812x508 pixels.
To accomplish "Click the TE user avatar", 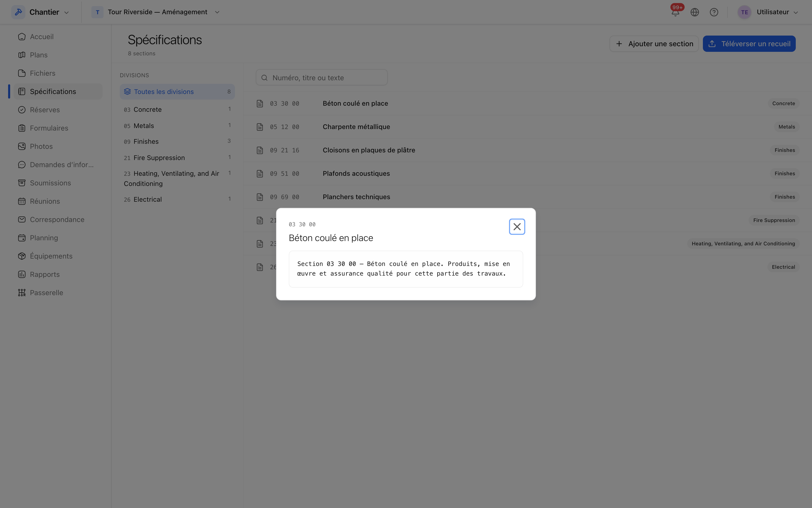I will click(x=744, y=12).
